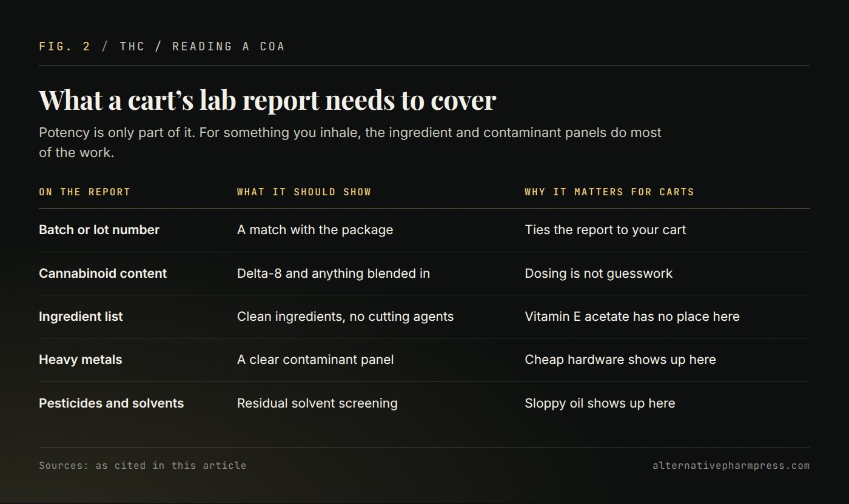This screenshot has height=504, width=849.
Task: Select the 'Cannabinoid content' cell
Action: (x=102, y=274)
